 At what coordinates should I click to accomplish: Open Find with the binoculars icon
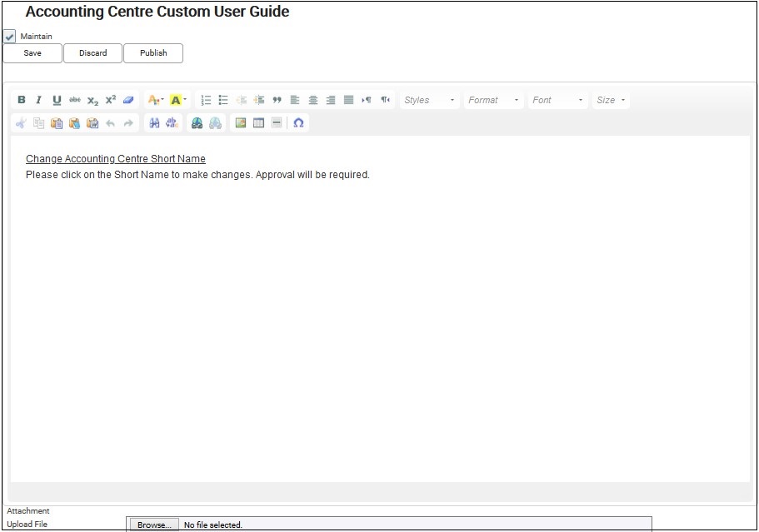point(154,123)
